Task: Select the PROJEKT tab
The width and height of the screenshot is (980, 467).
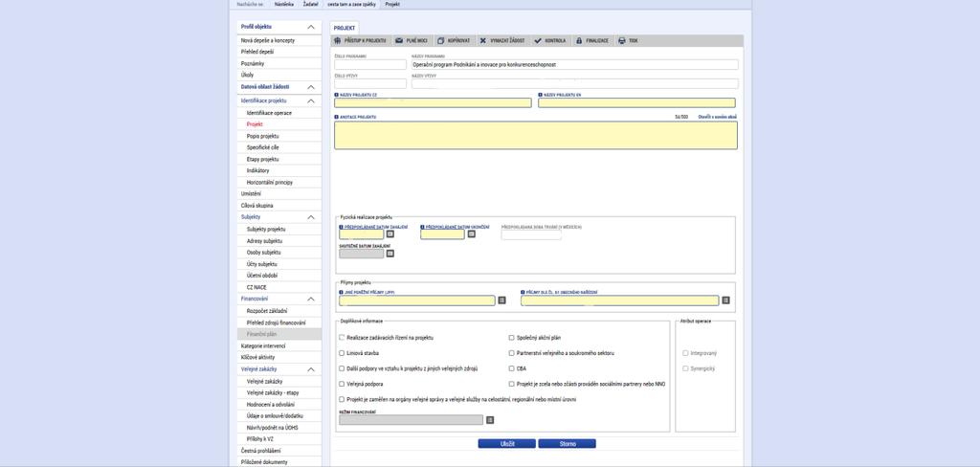Action: (345, 28)
